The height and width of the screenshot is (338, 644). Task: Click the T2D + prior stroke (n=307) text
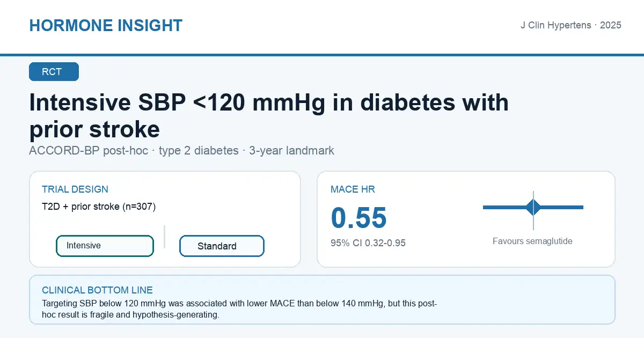click(99, 207)
